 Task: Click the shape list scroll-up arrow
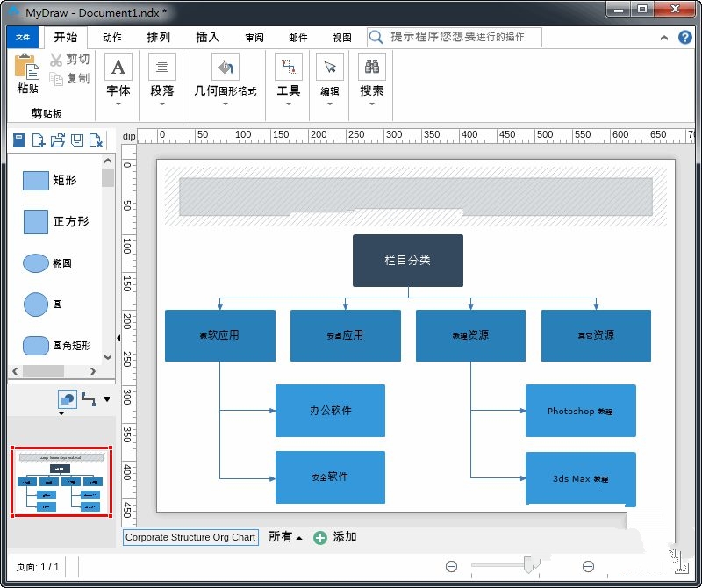coord(107,161)
